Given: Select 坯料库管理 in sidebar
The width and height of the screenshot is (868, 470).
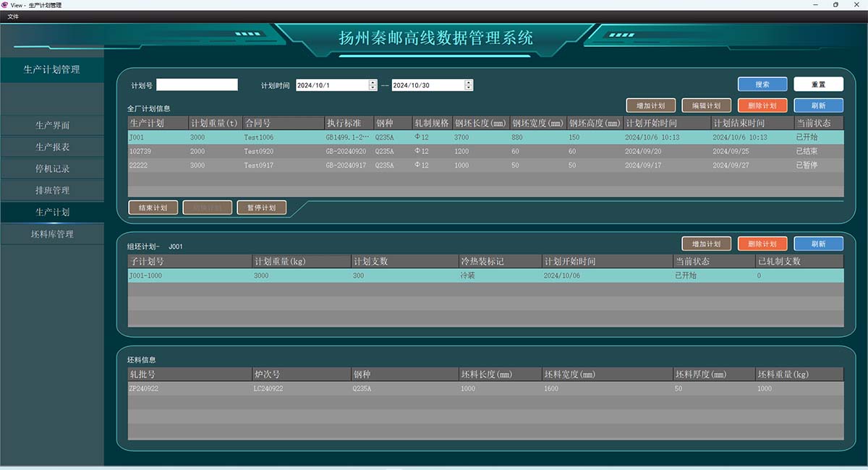Looking at the screenshot, I should coord(52,234).
